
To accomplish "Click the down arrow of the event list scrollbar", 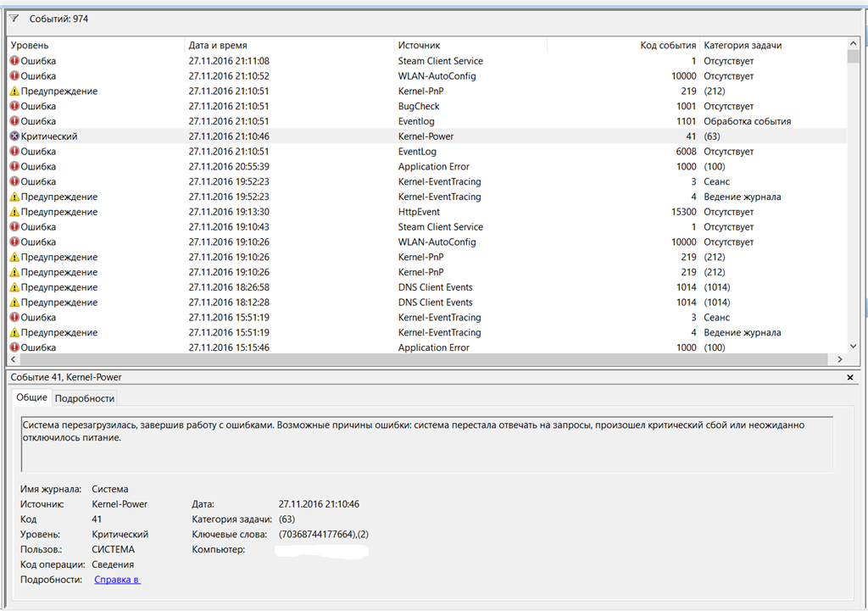I will [853, 347].
